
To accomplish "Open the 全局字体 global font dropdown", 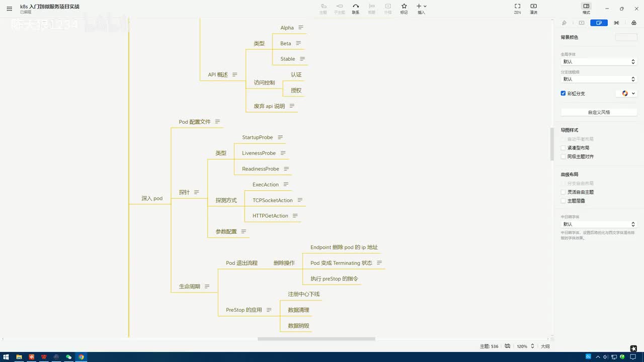I will tap(599, 61).
